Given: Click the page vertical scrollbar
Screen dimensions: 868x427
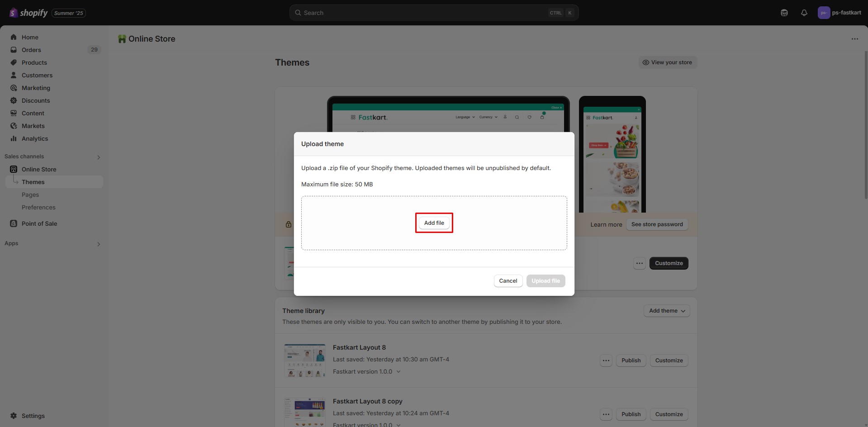Looking at the screenshot, I should 866,125.
